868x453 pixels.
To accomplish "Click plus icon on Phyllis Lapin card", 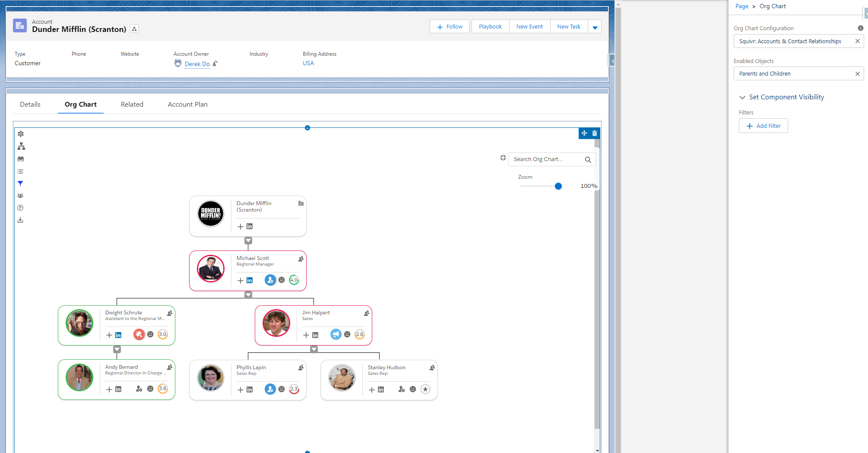I will pyautogui.click(x=241, y=390).
